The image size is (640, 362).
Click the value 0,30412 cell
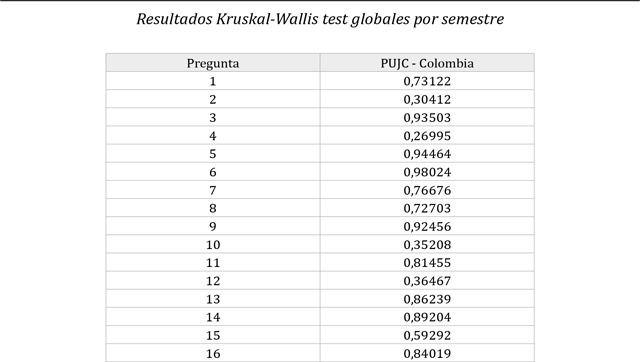pyautogui.click(x=427, y=99)
